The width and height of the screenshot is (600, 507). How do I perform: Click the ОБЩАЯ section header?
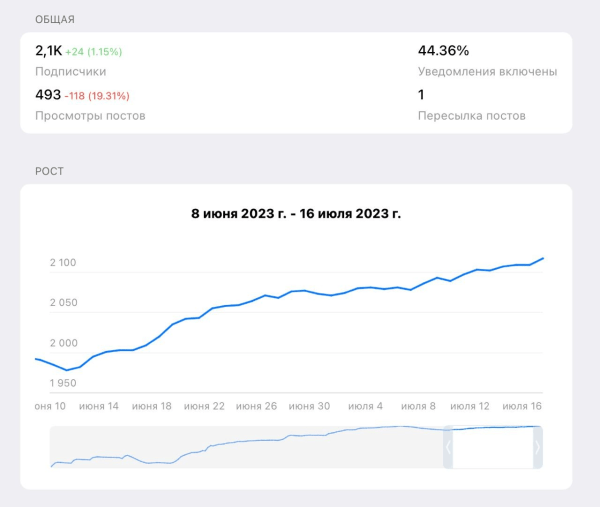coord(55,20)
